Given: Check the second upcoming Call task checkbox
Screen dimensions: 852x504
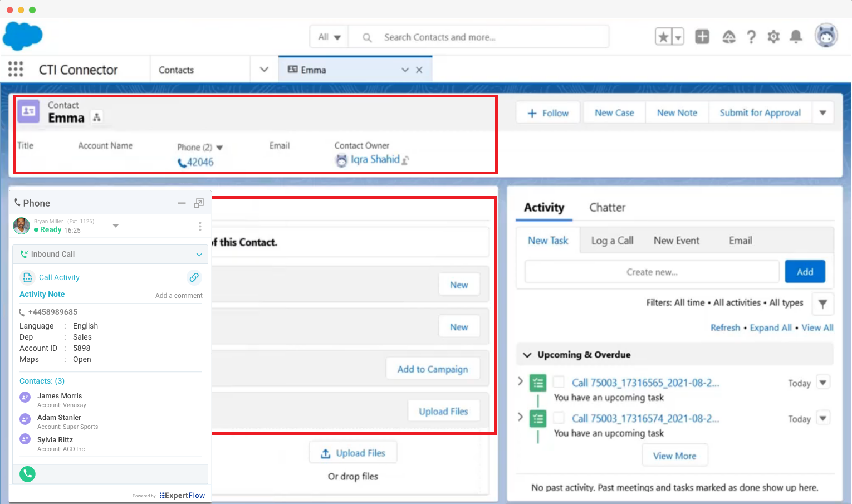Looking at the screenshot, I should pos(559,418).
